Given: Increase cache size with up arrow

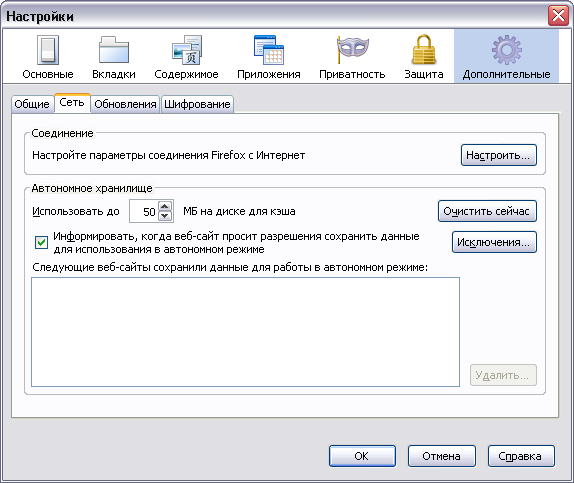Looking at the screenshot, I should pyautogui.click(x=165, y=207).
